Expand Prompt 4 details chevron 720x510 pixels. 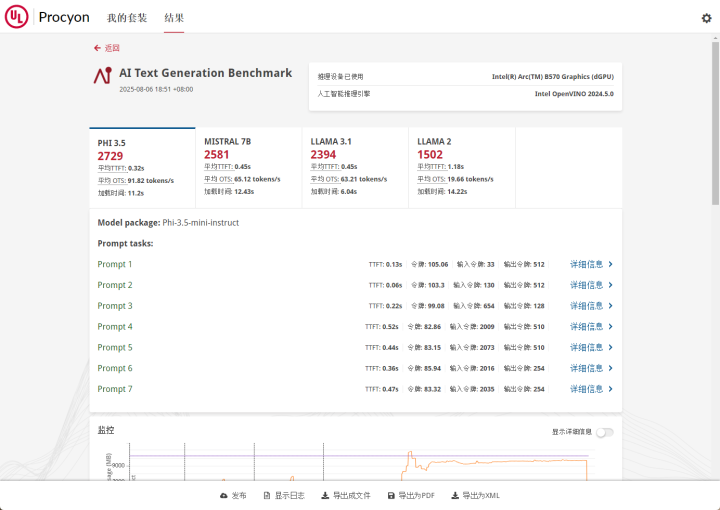click(610, 327)
